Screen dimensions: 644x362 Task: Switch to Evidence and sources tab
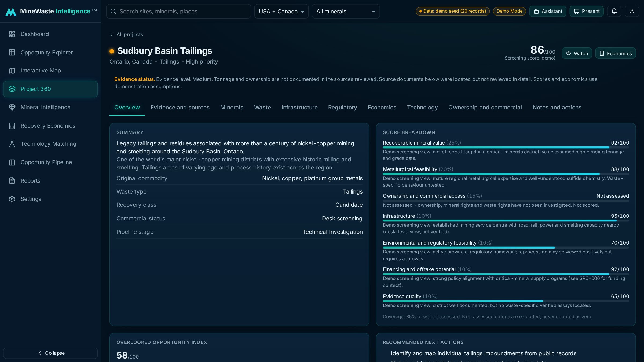tap(180, 107)
